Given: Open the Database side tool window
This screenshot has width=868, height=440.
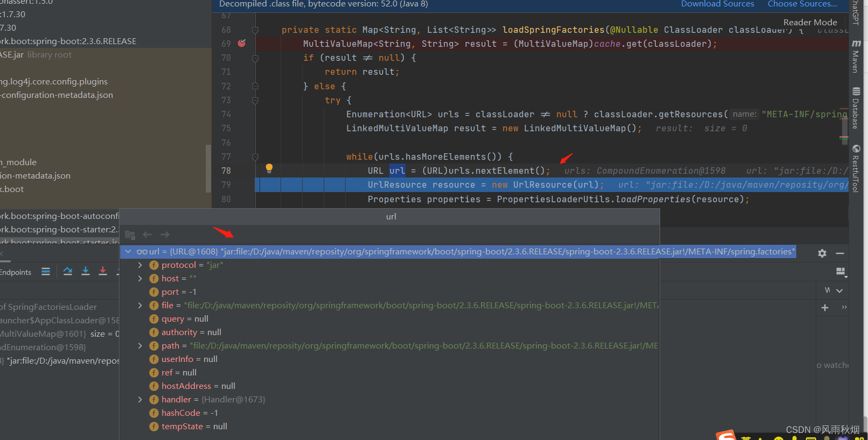Looking at the screenshot, I should coord(856,108).
